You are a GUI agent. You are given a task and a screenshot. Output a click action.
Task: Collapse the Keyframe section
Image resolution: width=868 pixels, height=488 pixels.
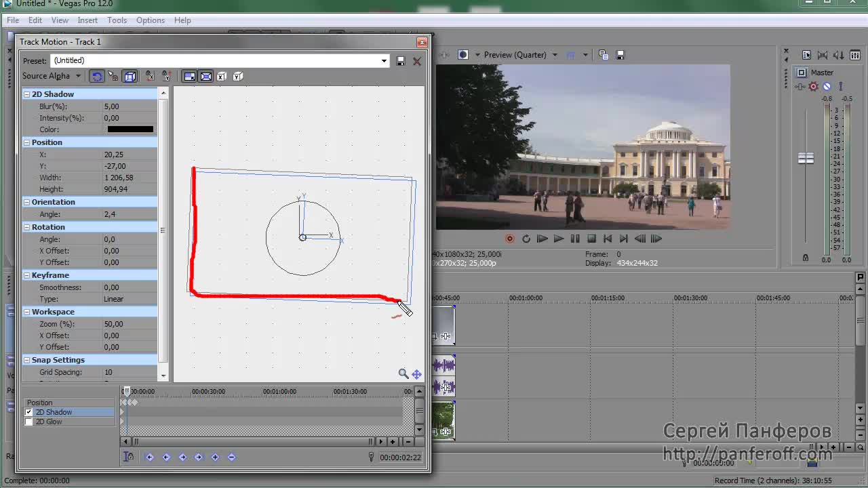[26, 275]
